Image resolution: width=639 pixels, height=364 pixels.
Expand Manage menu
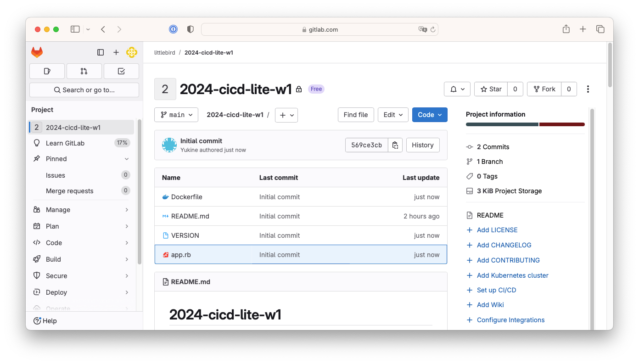click(81, 210)
